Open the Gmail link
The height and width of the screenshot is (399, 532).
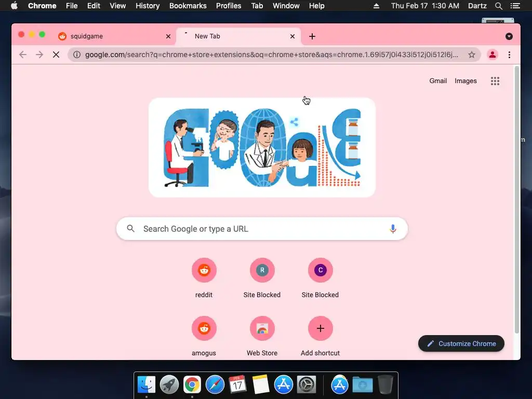(x=438, y=81)
